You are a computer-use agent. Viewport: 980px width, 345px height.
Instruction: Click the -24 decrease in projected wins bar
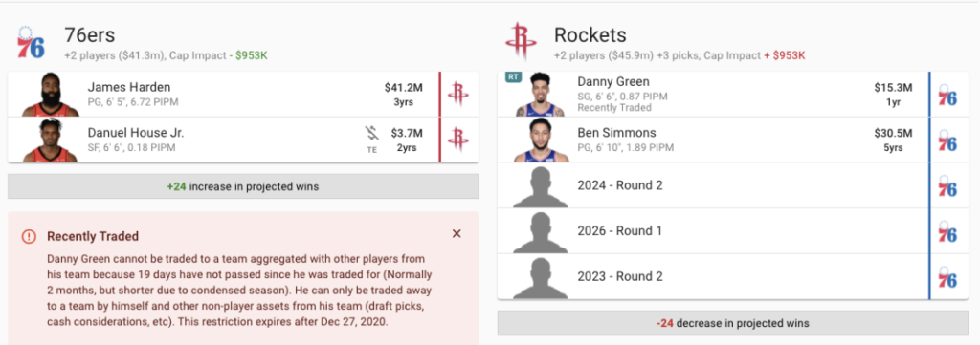pos(732,323)
